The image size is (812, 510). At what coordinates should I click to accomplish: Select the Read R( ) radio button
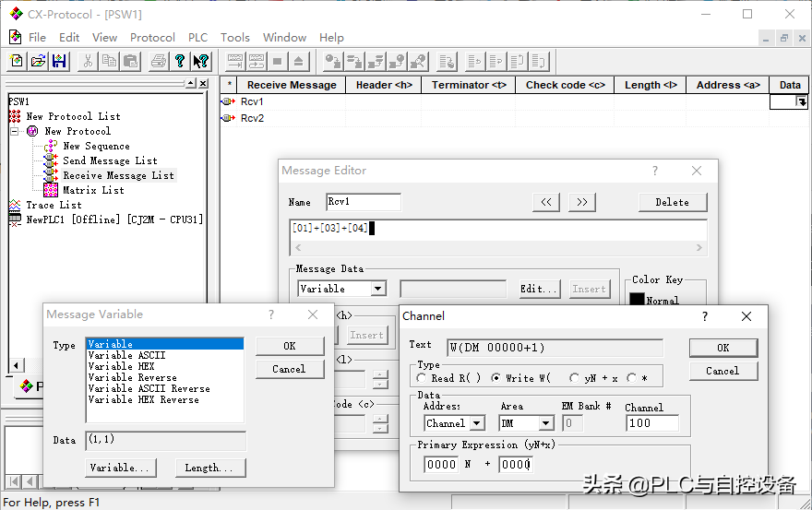[x=422, y=378]
